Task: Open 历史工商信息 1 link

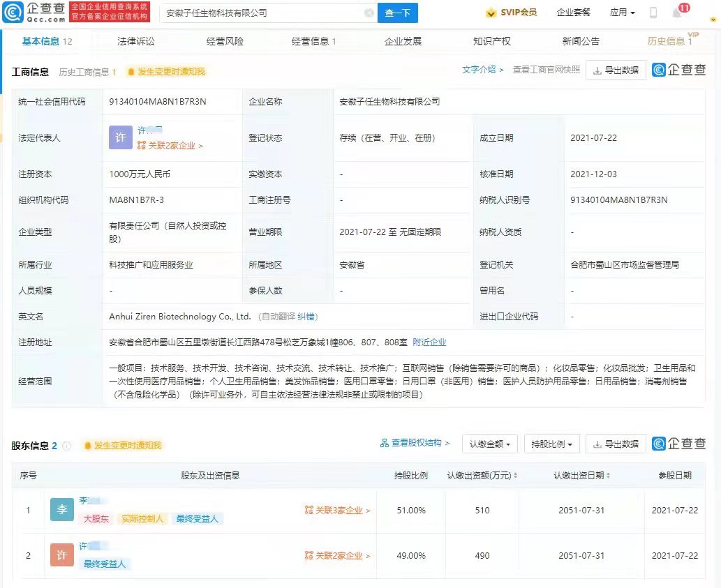Action: click(x=87, y=72)
